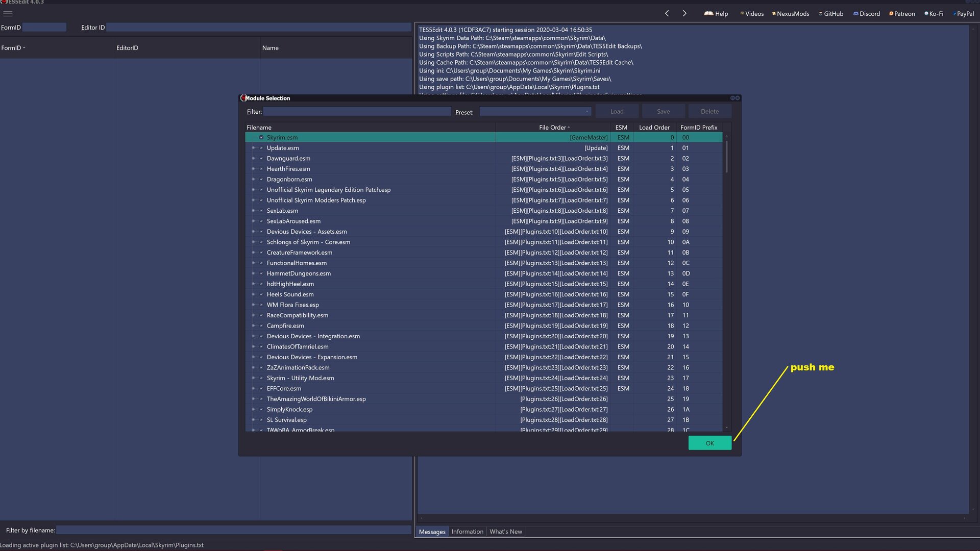Switch to the What's New tab
This screenshot has width=980, height=551.
[x=506, y=532]
